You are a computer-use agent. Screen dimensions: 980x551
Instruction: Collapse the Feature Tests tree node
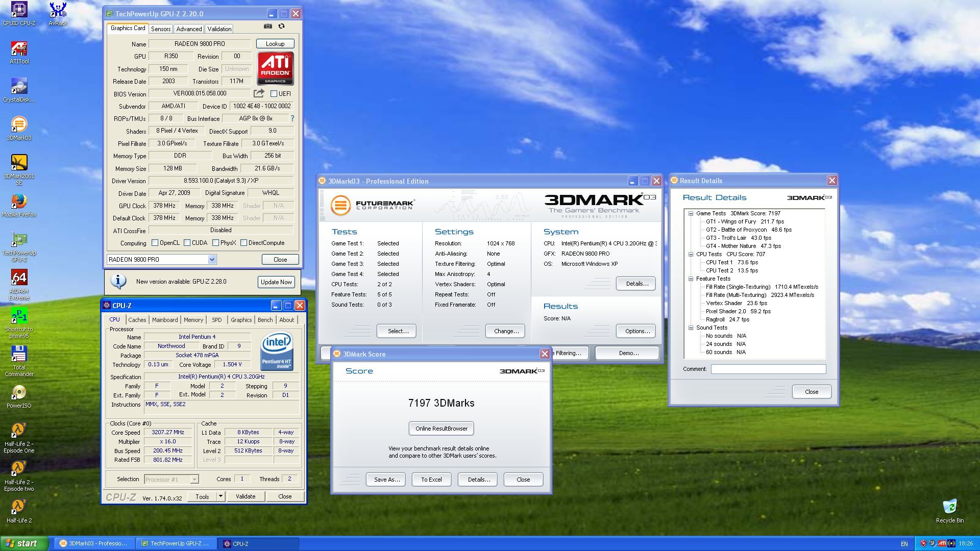tap(691, 279)
